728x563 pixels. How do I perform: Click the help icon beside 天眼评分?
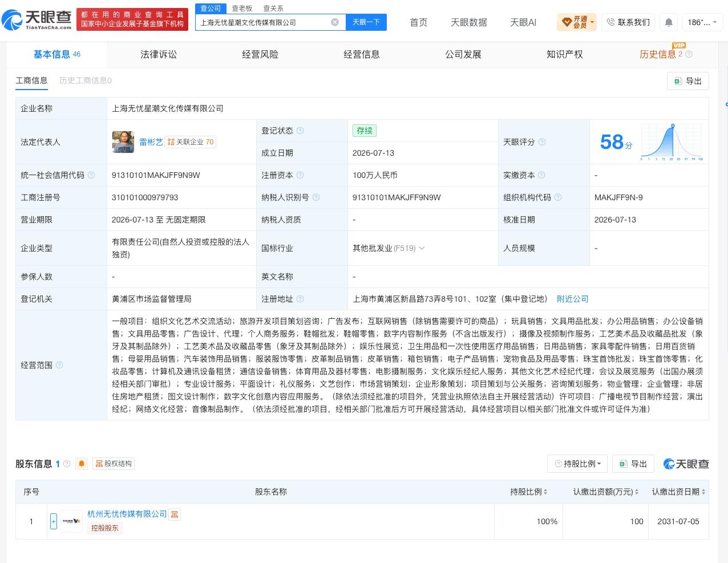542,142
